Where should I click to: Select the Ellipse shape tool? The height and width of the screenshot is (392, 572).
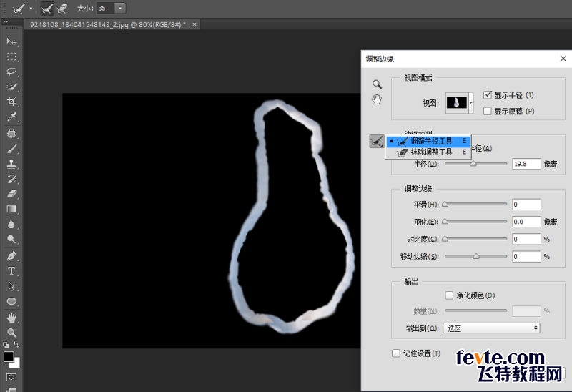coord(11,301)
